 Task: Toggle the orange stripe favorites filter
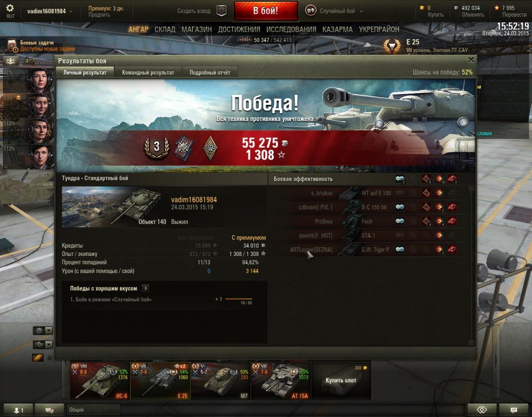point(38,358)
